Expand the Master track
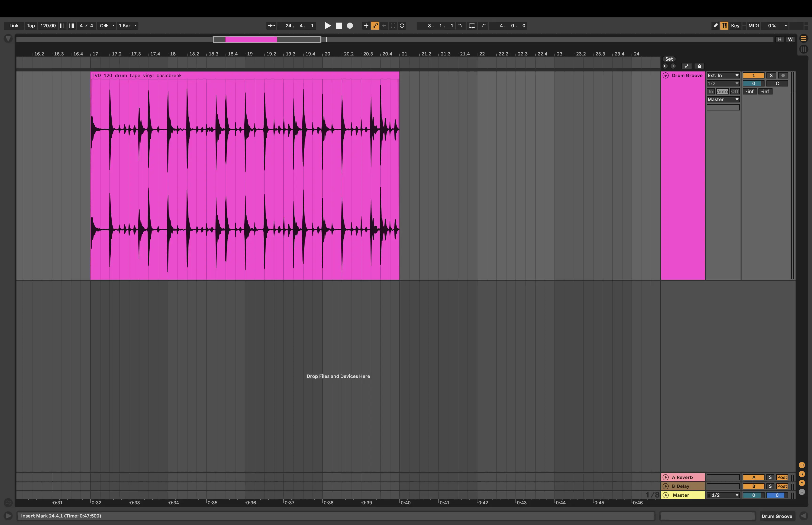The width and height of the screenshot is (812, 525). (665, 495)
